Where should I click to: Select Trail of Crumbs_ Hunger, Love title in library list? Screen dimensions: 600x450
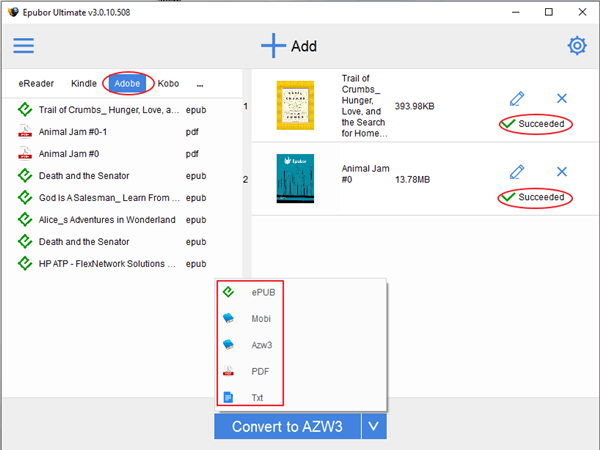click(x=109, y=110)
